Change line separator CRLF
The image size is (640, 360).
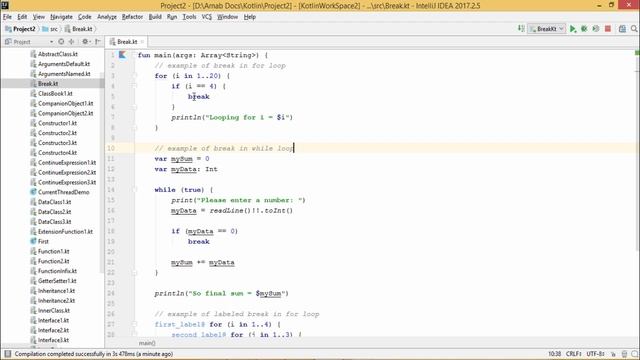(573, 354)
